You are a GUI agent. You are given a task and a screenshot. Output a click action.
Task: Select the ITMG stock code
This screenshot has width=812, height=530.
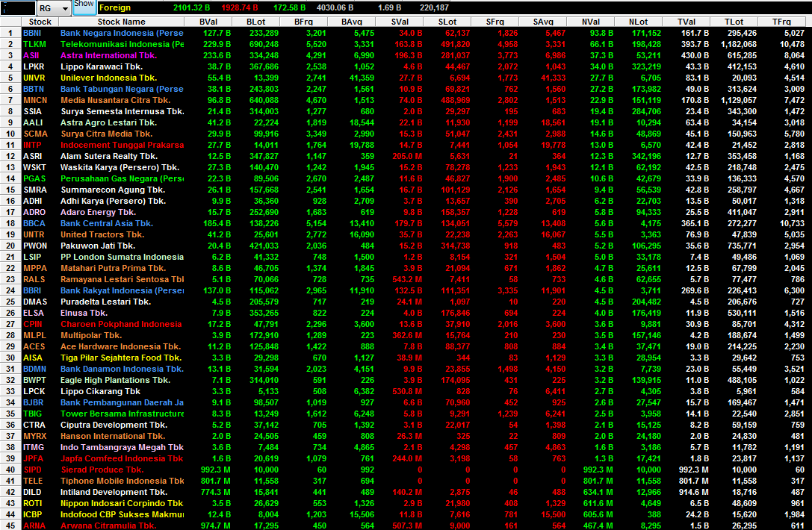pyautogui.click(x=34, y=448)
